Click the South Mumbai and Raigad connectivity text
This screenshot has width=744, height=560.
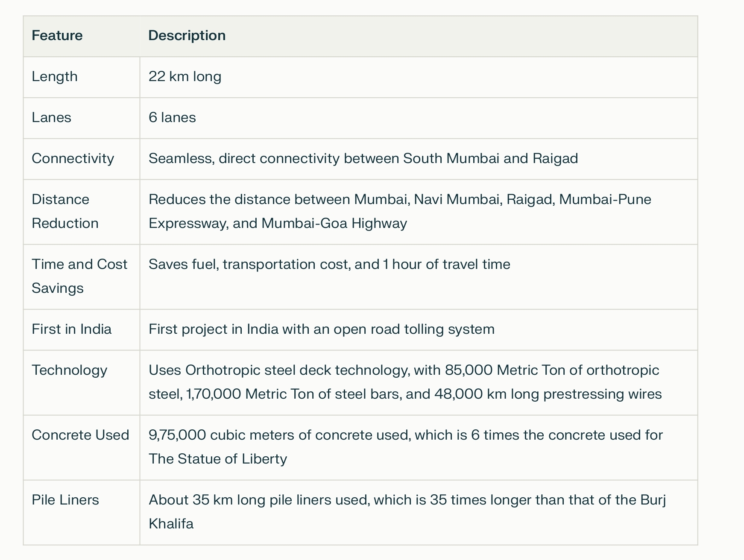click(x=363, y=158)
